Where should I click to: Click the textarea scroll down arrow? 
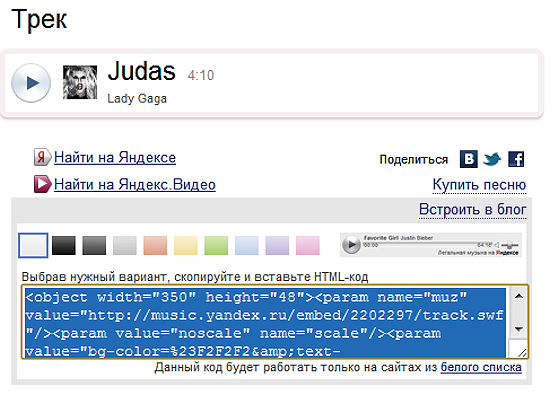tap(519, 329)
